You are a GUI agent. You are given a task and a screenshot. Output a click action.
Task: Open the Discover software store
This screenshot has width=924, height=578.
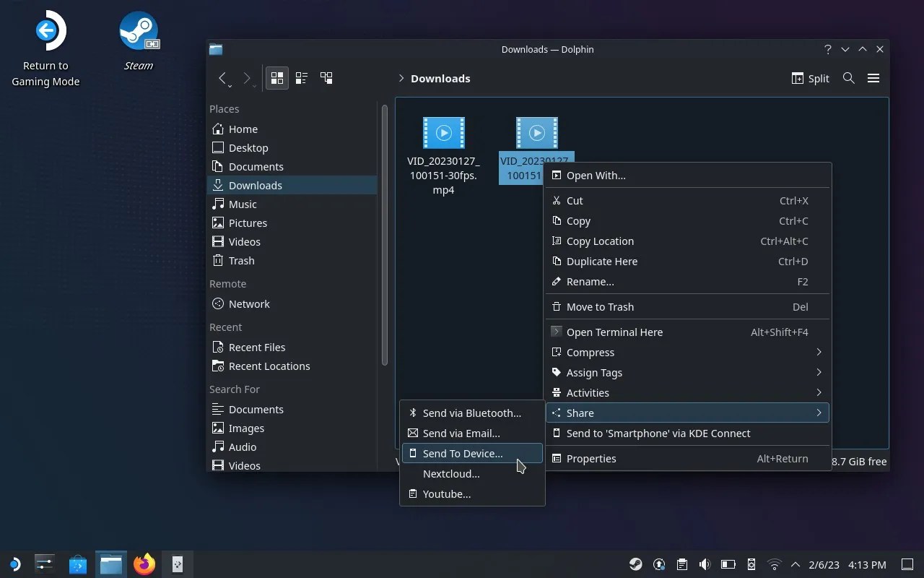76,564
